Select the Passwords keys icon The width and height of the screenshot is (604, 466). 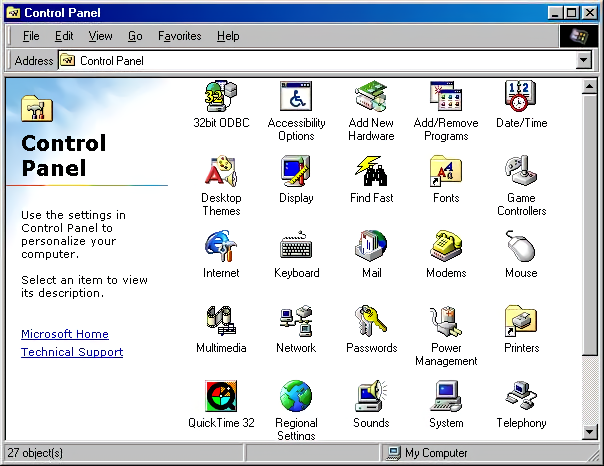tap(371, 322)
